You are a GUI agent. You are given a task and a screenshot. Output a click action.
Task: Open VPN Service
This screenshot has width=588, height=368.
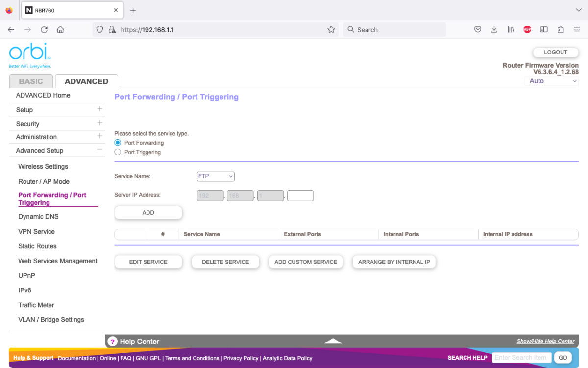tap(36, 231)
